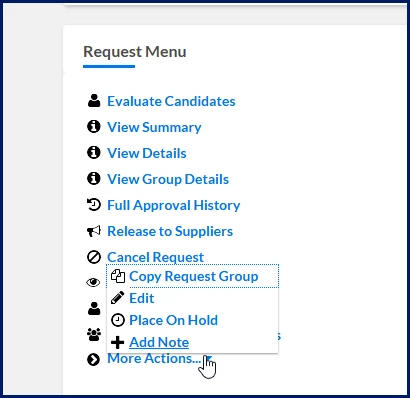Click the history clock icon for Full Approval History

click(94, 205)
